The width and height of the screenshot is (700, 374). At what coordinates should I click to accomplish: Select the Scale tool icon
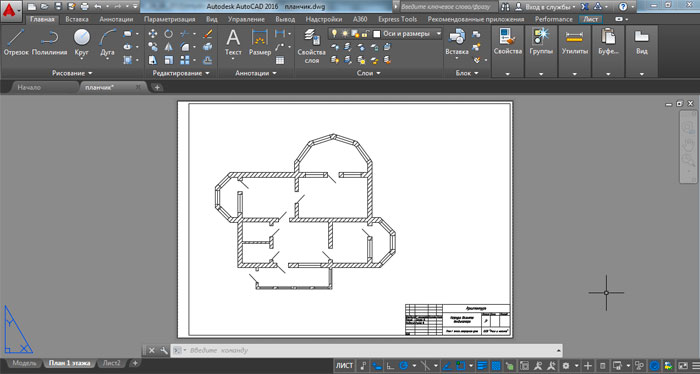click(168, 60)
